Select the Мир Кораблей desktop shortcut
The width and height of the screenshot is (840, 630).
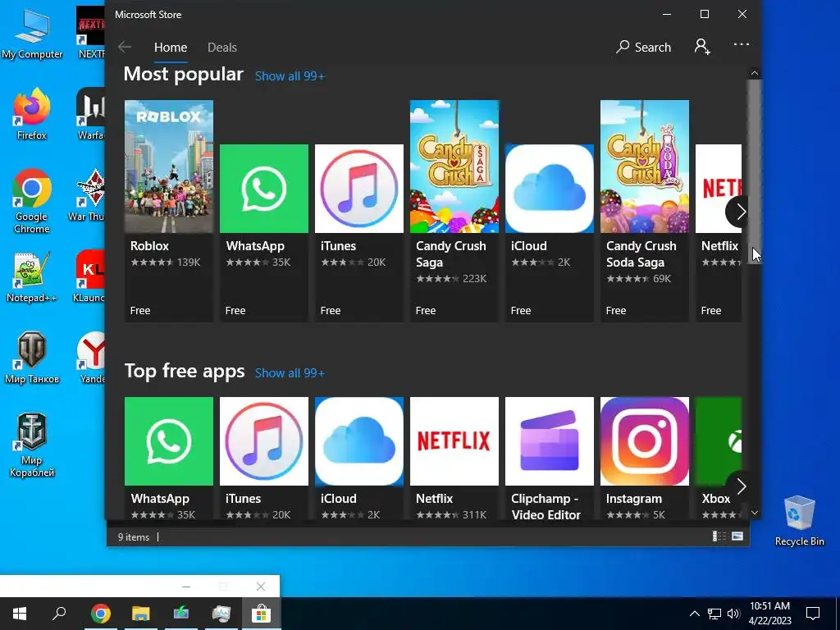pos(32,445)
